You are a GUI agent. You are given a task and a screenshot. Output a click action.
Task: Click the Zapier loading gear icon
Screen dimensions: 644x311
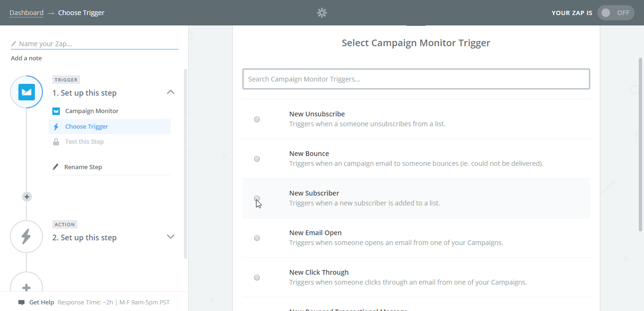(322, 13)
